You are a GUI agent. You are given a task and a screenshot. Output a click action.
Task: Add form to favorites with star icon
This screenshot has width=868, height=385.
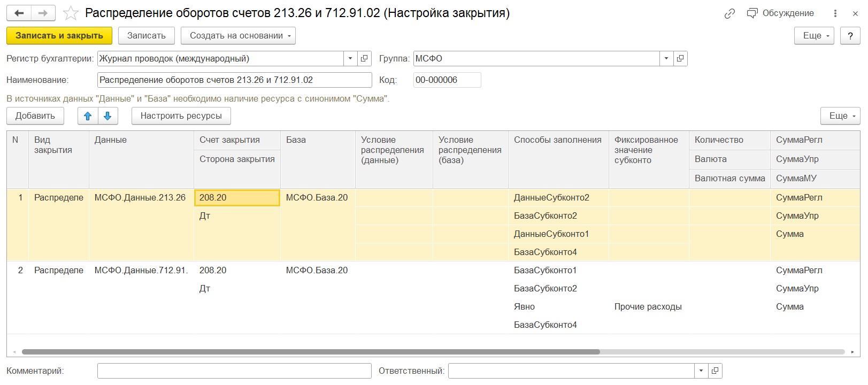(x=71, y=13)
